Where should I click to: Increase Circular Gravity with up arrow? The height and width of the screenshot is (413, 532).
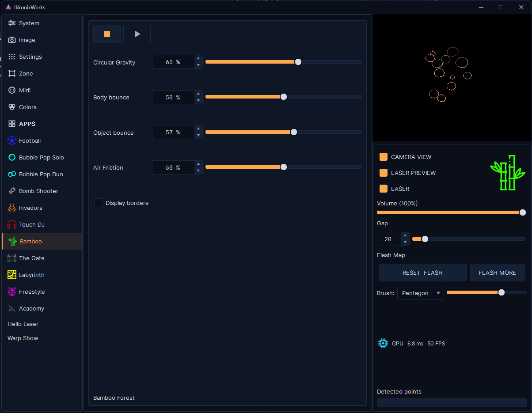[x=198, y=59]
